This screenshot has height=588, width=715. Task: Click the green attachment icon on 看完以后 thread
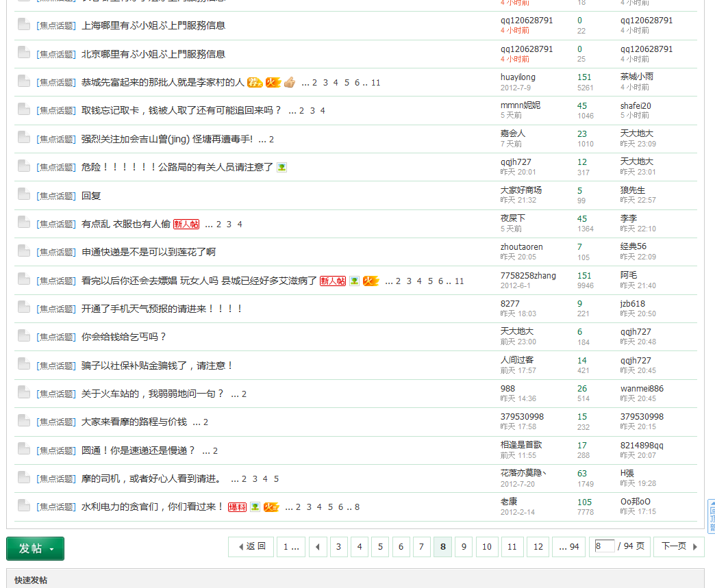coord(353,281)
